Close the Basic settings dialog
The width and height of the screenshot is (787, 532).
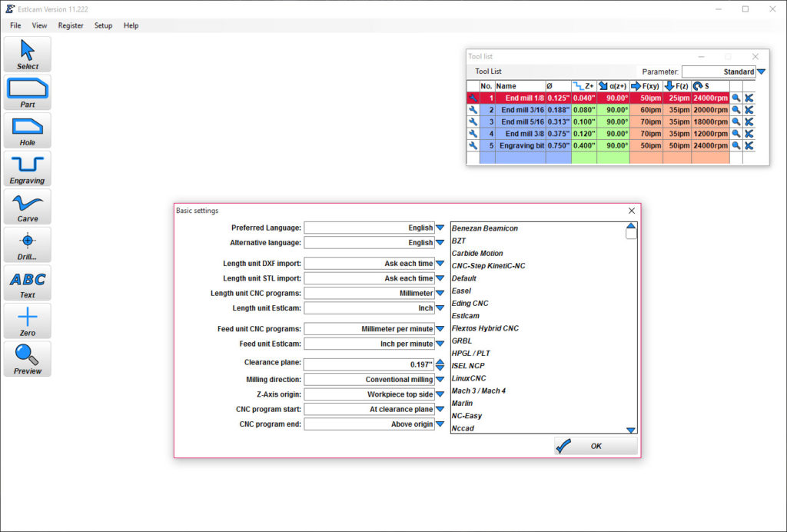[632, 211]
